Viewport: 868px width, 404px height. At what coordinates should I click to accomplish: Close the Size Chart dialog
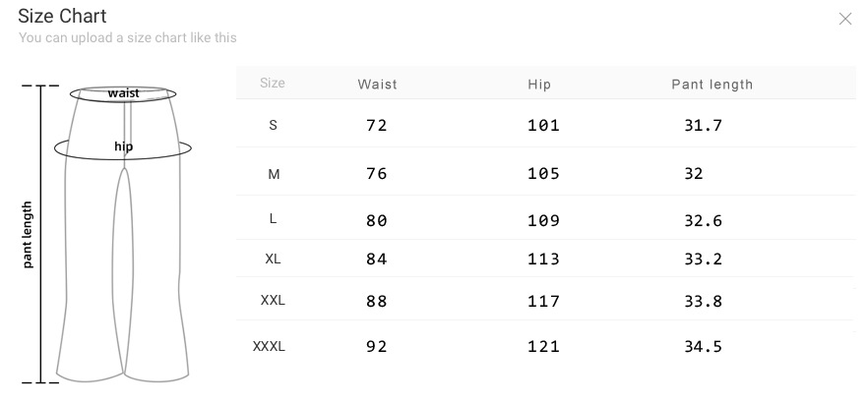tap(844, 19)
